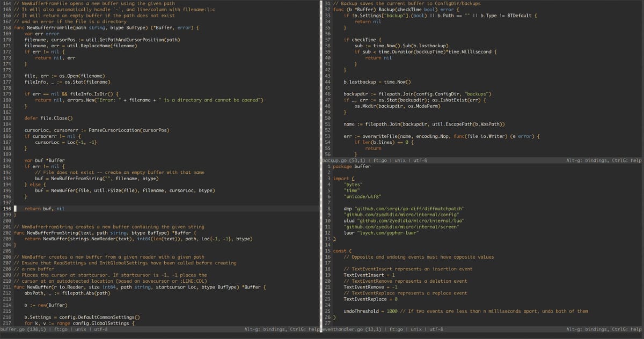This screenshot has width=644, height=339.
Task: Click line number 198 in buffer.go gutter
Action: click(6, 208)
